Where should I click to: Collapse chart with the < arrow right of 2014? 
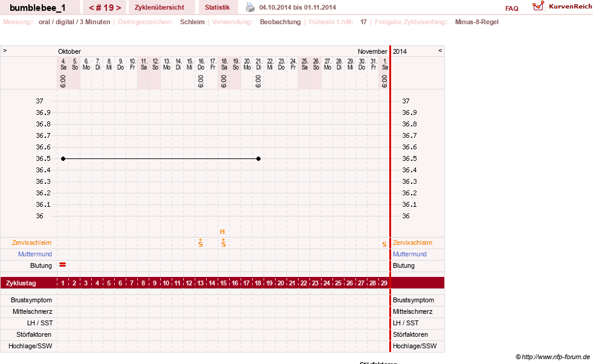440,51
